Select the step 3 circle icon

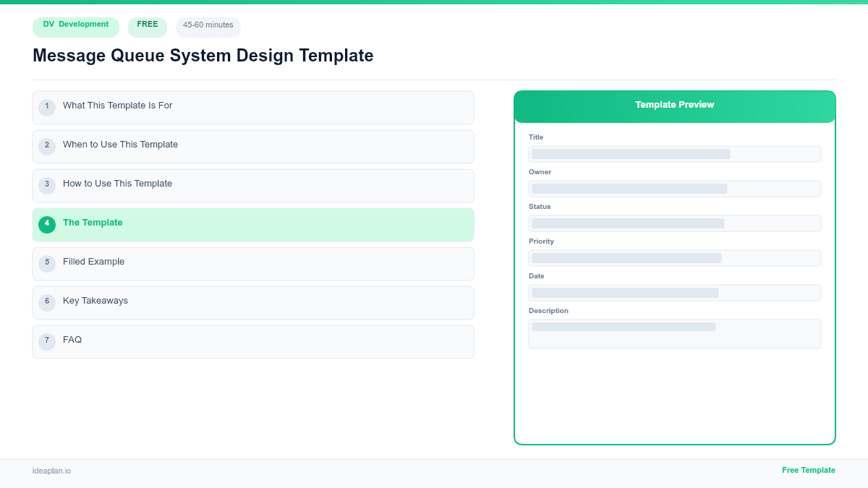click(47, 185)
